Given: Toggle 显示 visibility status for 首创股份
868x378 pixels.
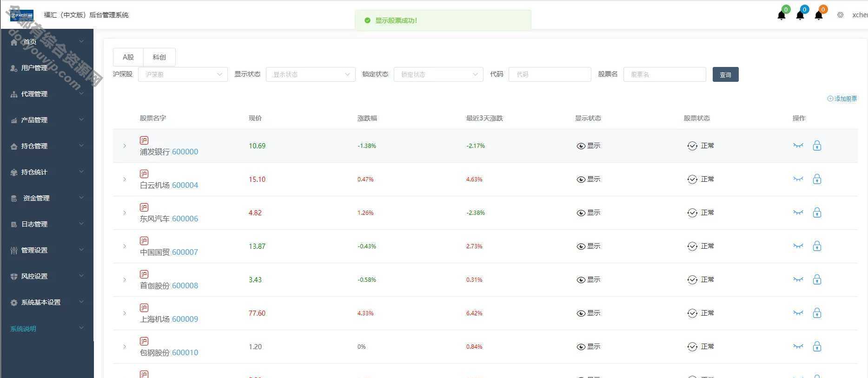Looking at the screenshot, I should (x=588, y=280).
